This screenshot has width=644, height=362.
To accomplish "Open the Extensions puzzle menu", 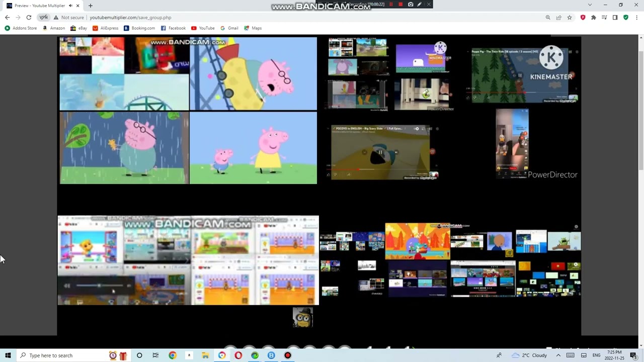I will click(594, 18).
